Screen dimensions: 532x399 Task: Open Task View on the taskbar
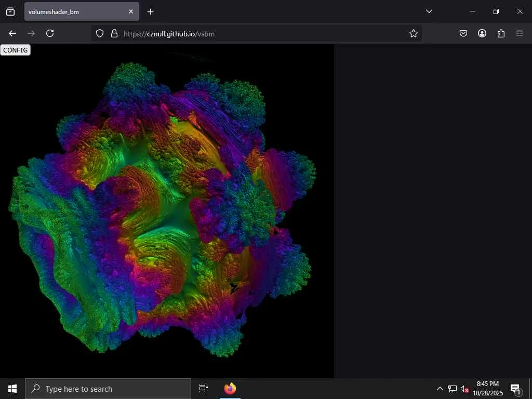pyautogui.click(x=204, y=389)
